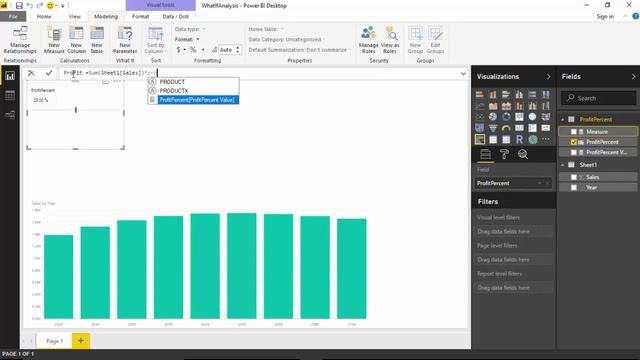Sign in to Power BI
640x360 pixels.
point(605,16)
